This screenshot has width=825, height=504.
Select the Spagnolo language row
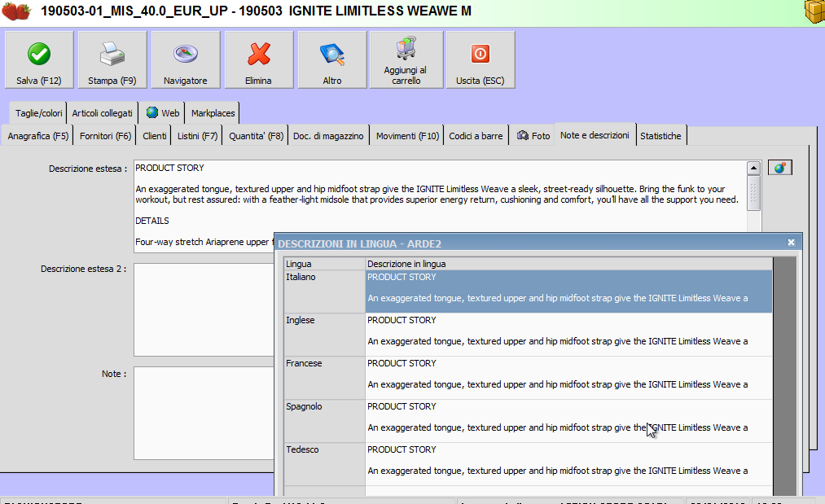(325, 421)
